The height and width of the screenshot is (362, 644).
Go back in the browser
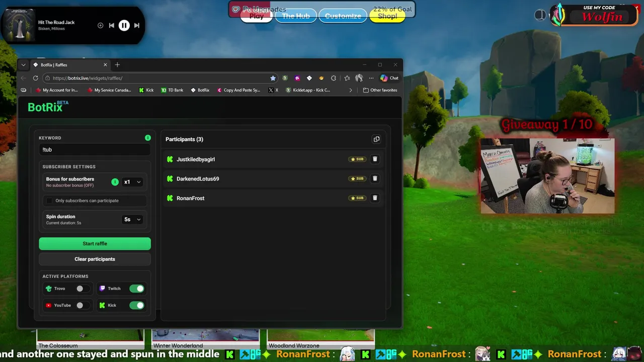(23, 78)
